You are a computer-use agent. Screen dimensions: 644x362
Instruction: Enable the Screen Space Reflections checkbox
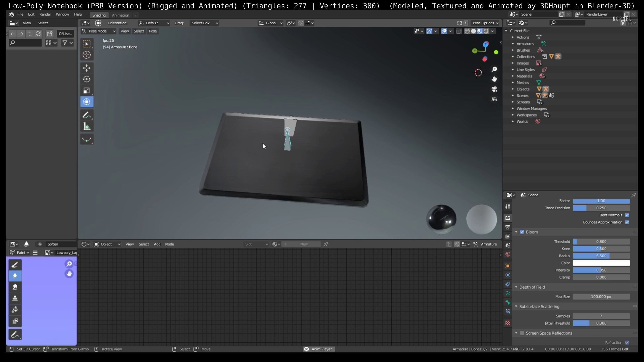coord(522,333)
